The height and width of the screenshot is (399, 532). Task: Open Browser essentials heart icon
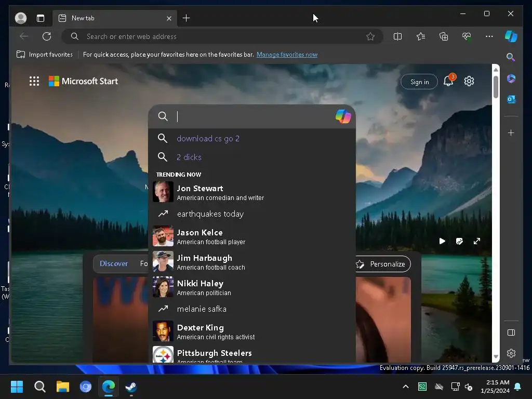pyautogui.click(x=467, y=36)
